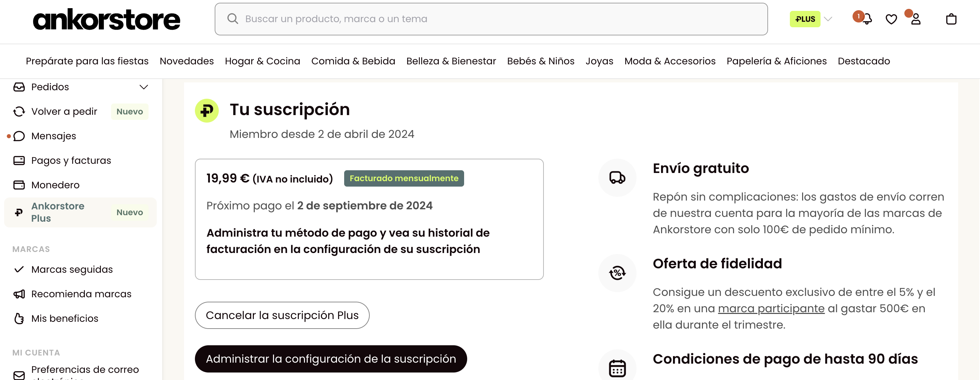Click the Envío gratuito truck icon

617,177
